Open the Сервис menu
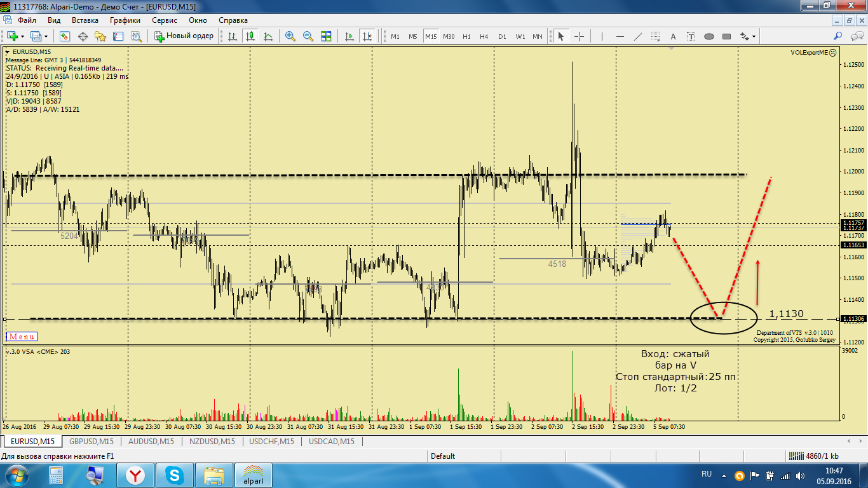This screenshot has width=868, height=488. (x=165, y=20)
